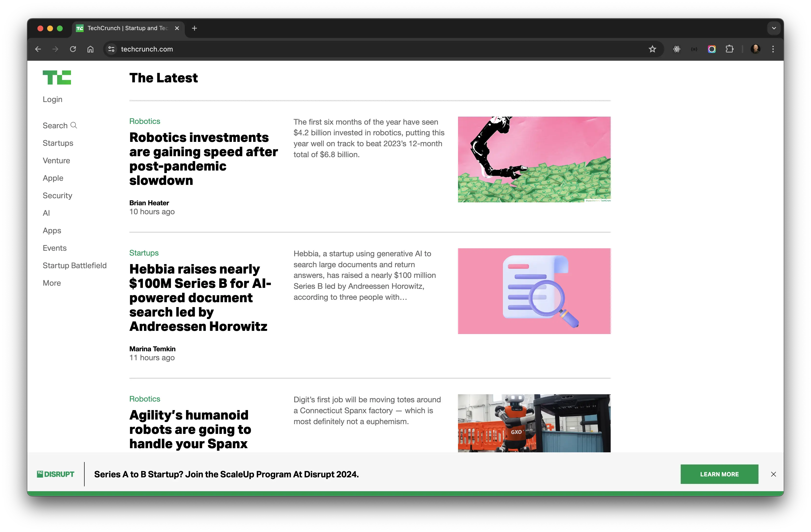Click the $4.2 billion robotics summary text
811x532 pixels.
pos(369,138)
